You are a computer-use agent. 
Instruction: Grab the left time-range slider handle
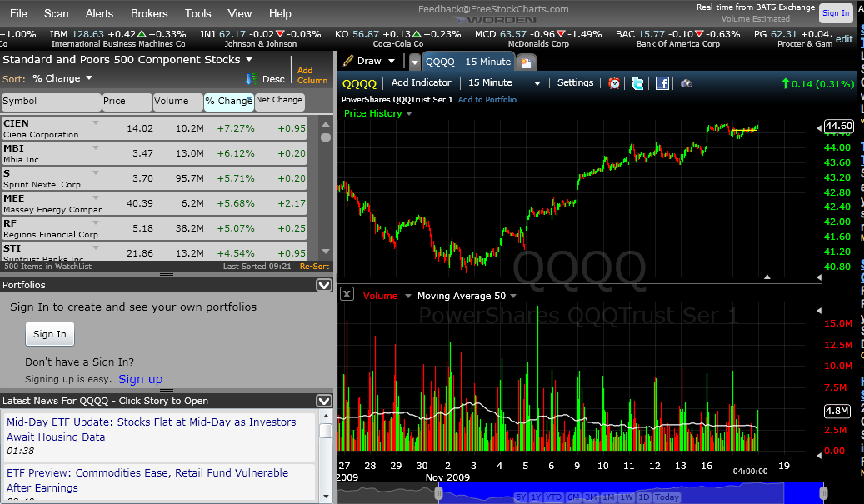(x=438, y=493)
